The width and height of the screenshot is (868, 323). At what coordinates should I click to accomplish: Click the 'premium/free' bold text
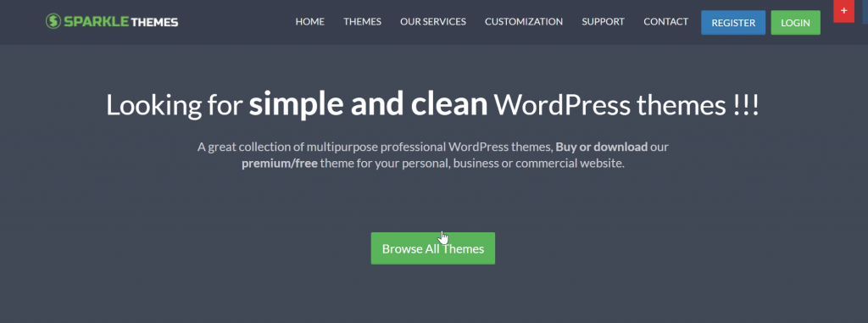click(280, 164)
